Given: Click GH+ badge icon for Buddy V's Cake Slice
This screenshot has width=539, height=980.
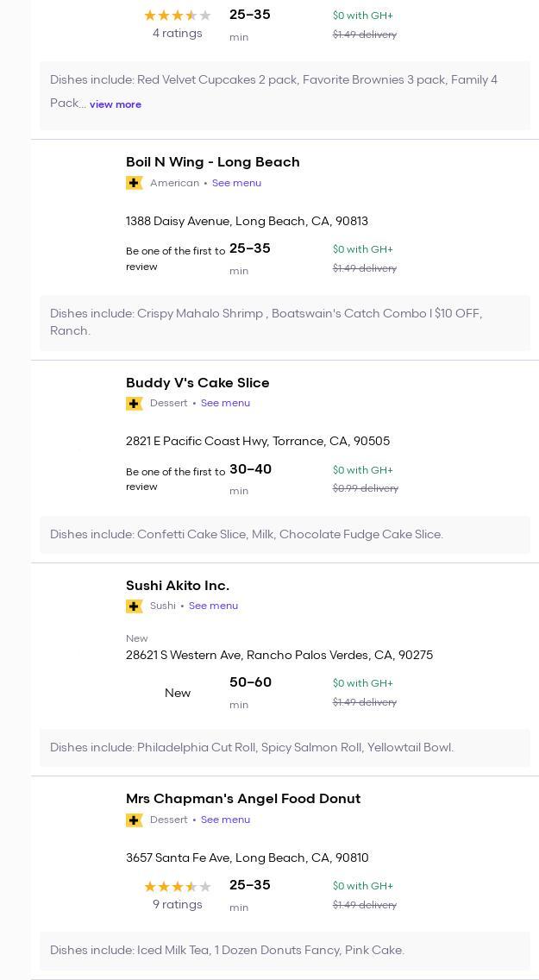Looking at the screenshot, I should [x=134, y=404].
